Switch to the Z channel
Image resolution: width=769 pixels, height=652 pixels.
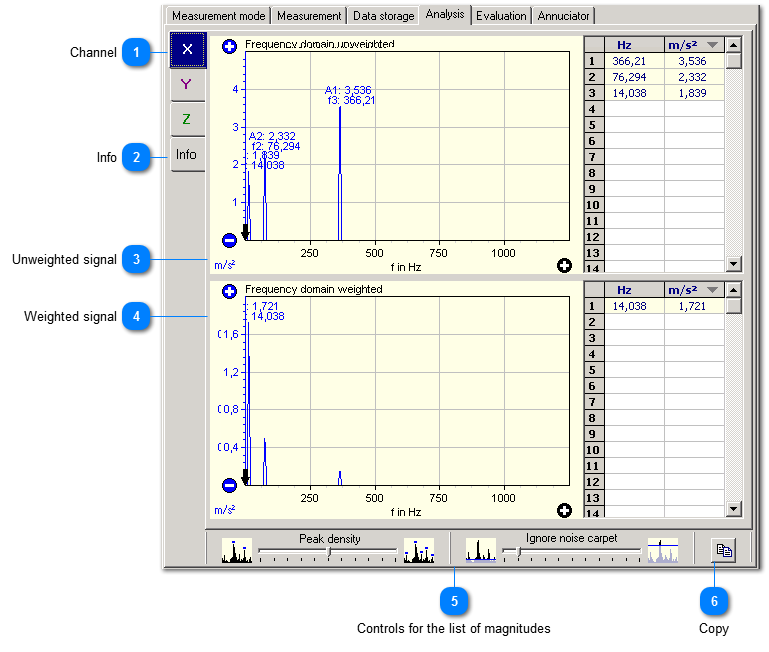(188, 119)
